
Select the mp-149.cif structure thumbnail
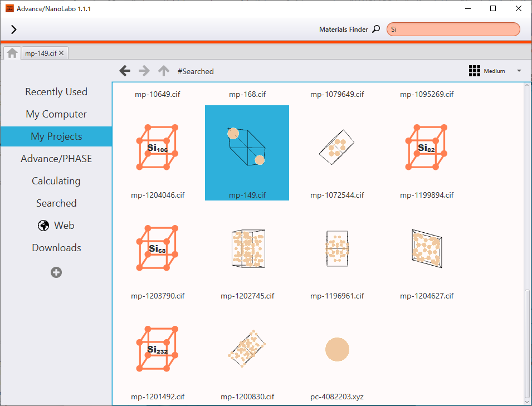point(247,147)
